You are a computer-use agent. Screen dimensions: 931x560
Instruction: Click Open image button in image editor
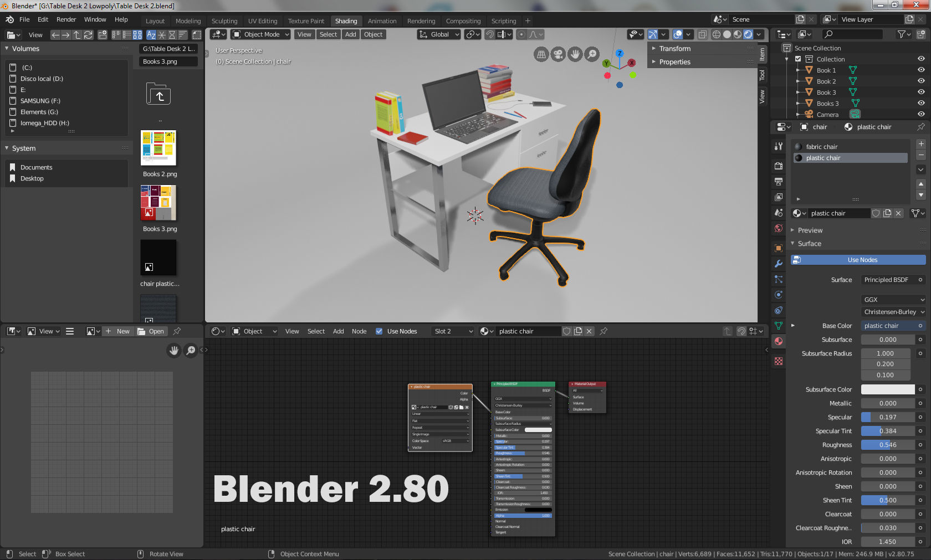point(151,331)
